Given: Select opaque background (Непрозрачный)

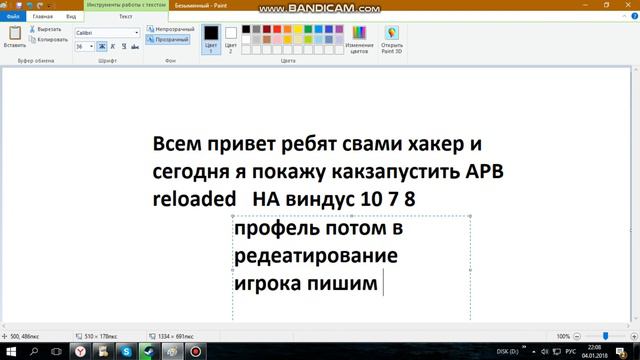Looking at the screenshot, I should tap(171, 29).
